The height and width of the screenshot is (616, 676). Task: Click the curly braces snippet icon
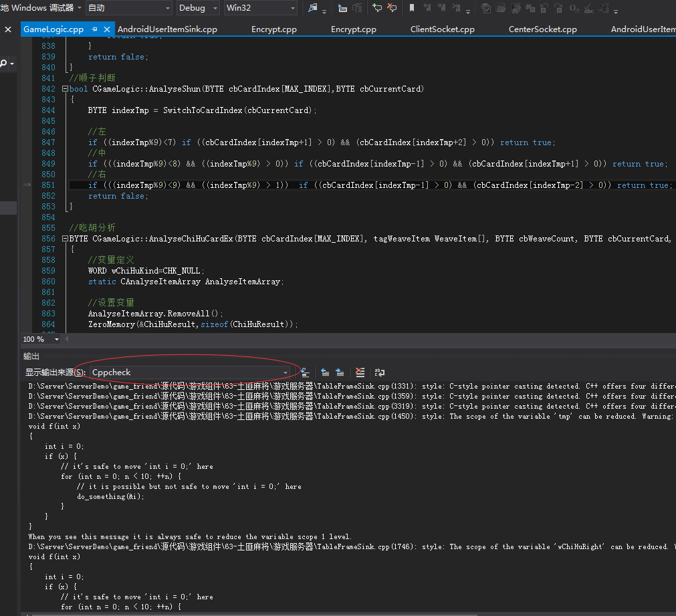[x=574, y=8]
